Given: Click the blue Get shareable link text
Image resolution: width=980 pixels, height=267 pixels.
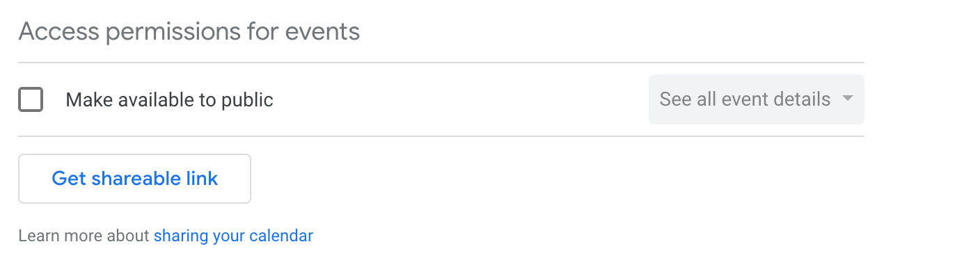Looking at the screenshot, I should (135, 179).
